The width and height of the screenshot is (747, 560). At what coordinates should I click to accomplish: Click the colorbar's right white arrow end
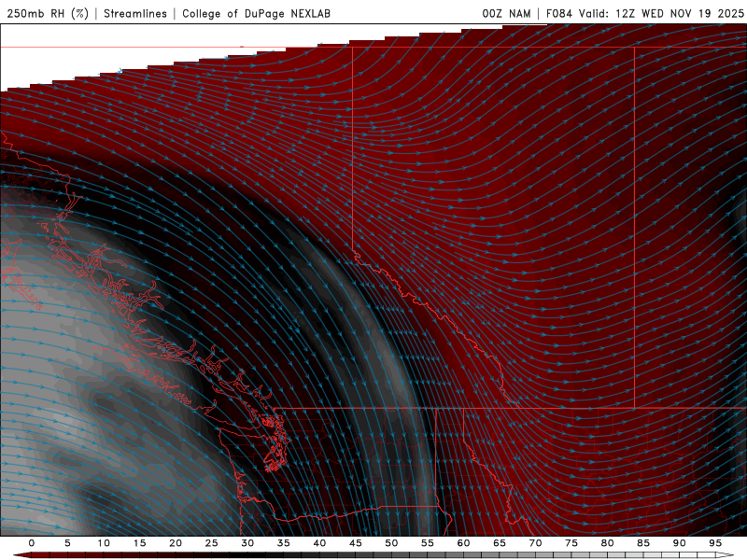tap(725, 555)
